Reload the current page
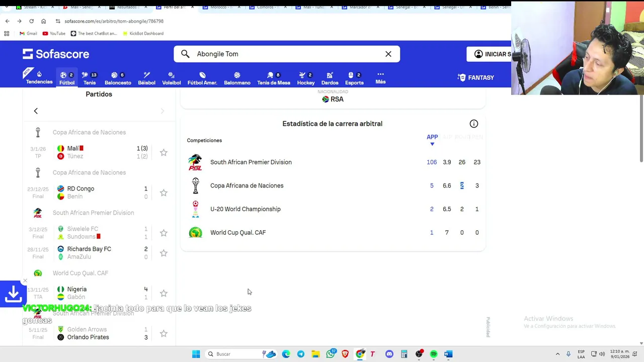This screenshot has width=644, height=362. pos(31,21)
